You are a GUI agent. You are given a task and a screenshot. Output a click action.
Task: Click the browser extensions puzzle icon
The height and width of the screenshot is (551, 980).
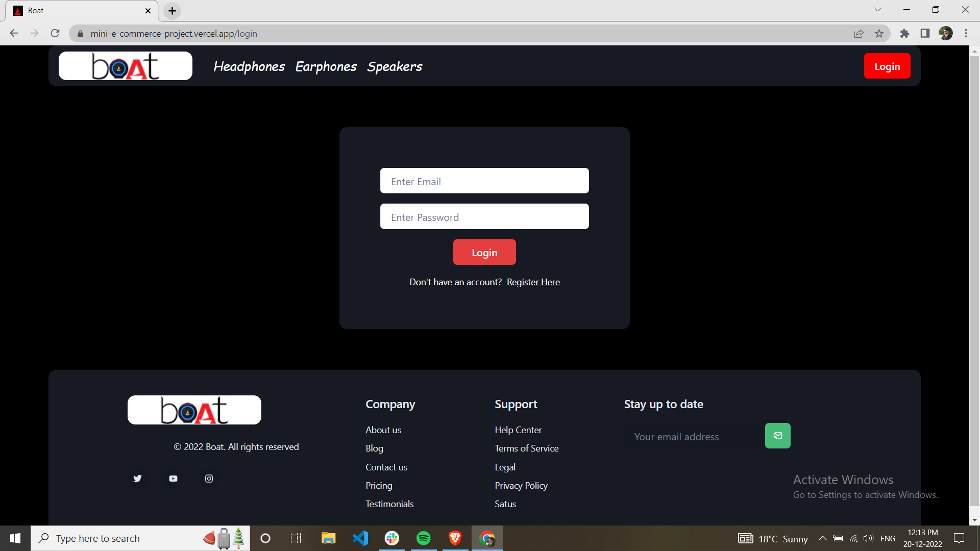click(x=904, y=33)
